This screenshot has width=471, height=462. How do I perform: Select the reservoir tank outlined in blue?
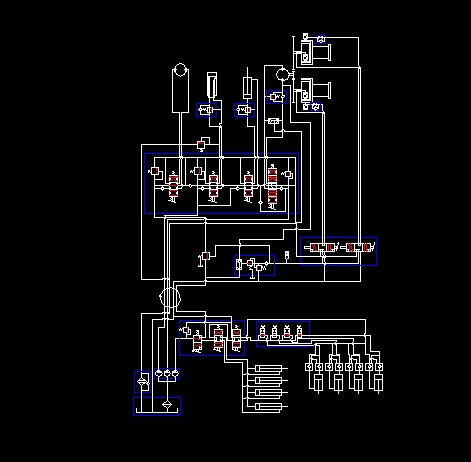tap(157, 406)
